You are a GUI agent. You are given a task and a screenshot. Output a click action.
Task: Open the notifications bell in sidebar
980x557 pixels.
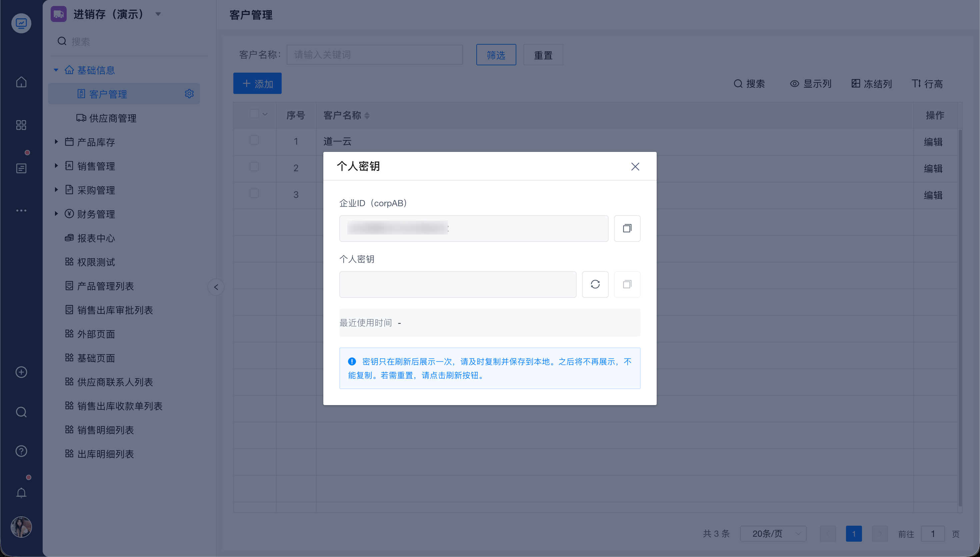[21, 492]
